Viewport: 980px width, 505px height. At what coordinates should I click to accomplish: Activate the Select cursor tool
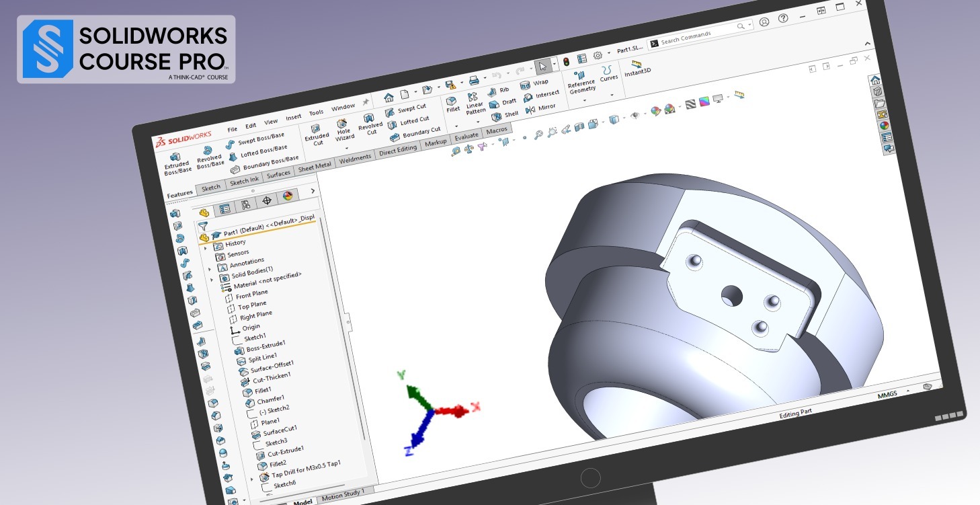click(542, 67)
